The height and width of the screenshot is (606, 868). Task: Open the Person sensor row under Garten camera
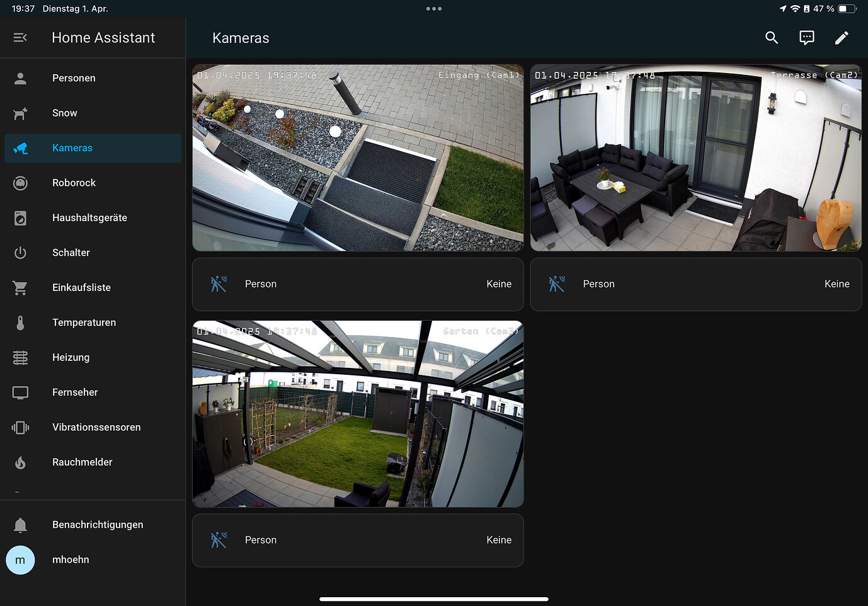[x=358, y=540]
